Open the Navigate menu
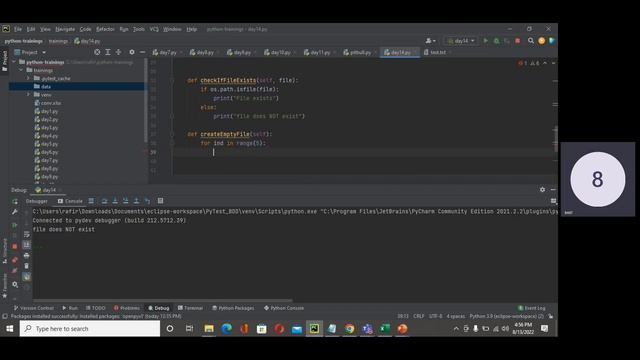Viewport: 640px width, 360px height. point(65,29)
